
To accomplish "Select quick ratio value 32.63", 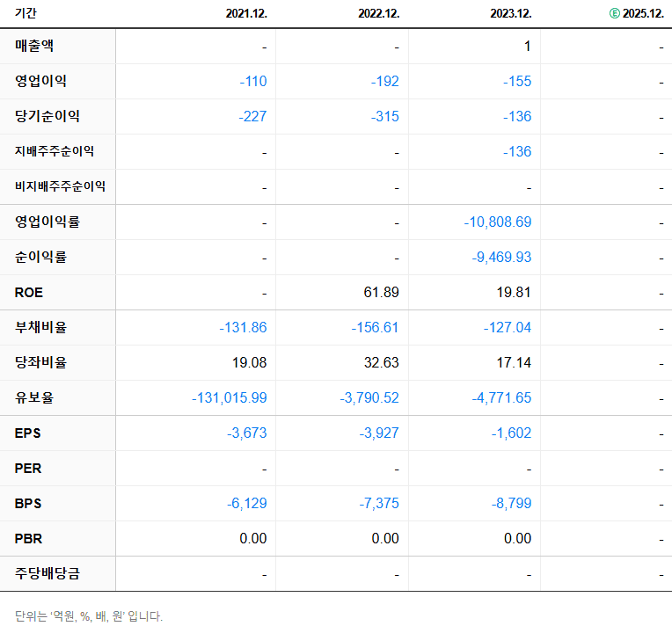I will [382, 362].
